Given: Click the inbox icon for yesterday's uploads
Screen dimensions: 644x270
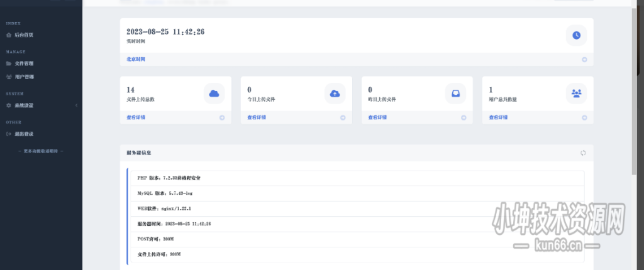Looking at the screenshot, I should click(x=455, y=94).
